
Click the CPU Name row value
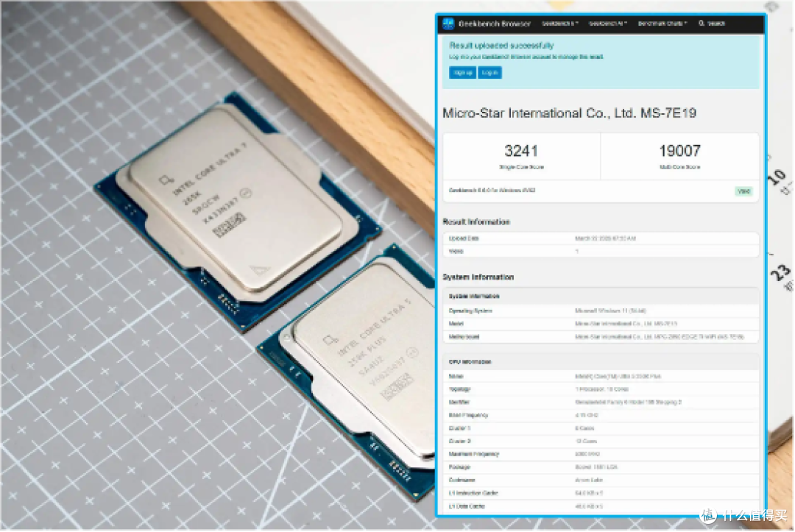pyautogui.click(x=618, y=377)
